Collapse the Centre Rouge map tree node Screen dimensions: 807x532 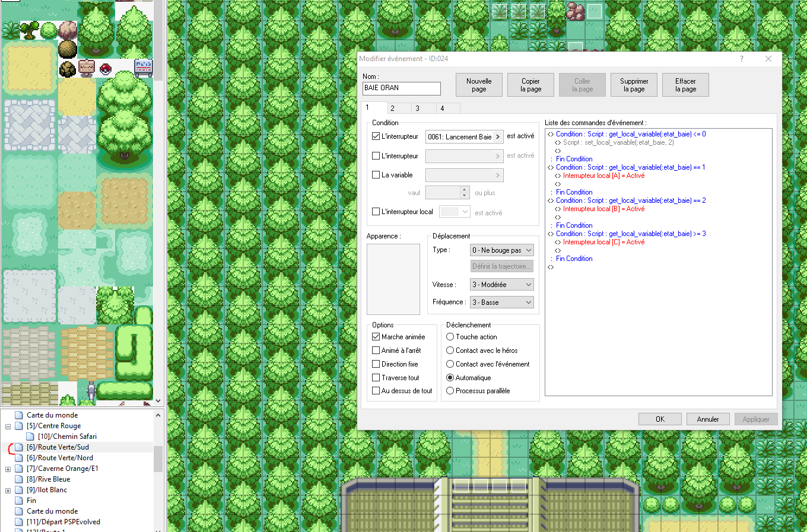pyautogui.click(x=8, y=426)
